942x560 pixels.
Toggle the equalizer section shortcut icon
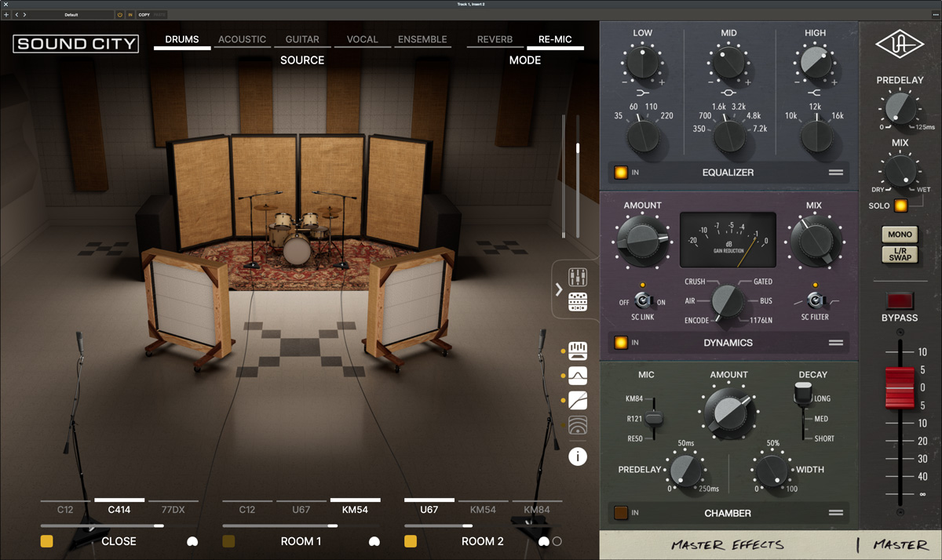[x=578, y=351]
